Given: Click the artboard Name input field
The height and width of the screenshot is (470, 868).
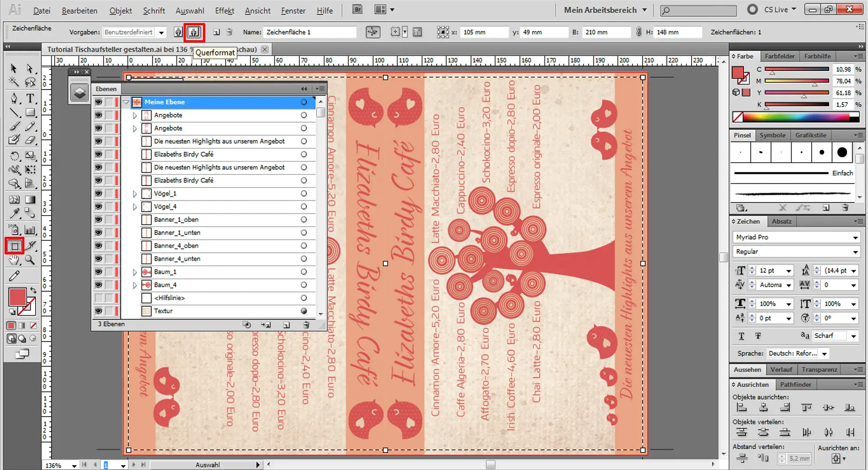Looking at the screenshot, I should point(309,32).
